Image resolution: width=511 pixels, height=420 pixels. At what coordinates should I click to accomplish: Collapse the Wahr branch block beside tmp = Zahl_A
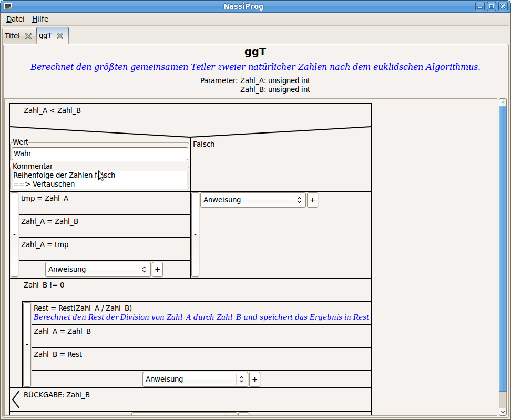click(14, 234)
